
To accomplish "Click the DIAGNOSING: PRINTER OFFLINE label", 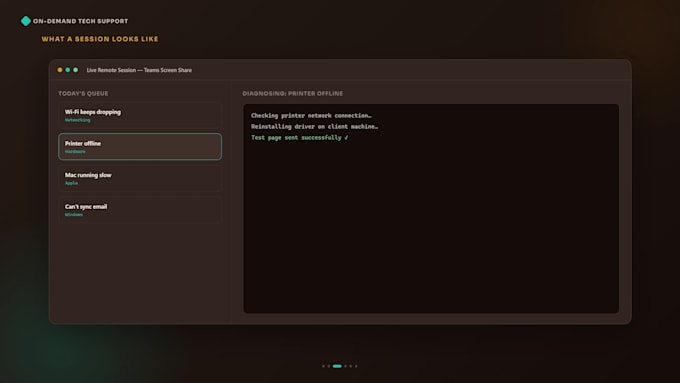I will pos(293,93).
